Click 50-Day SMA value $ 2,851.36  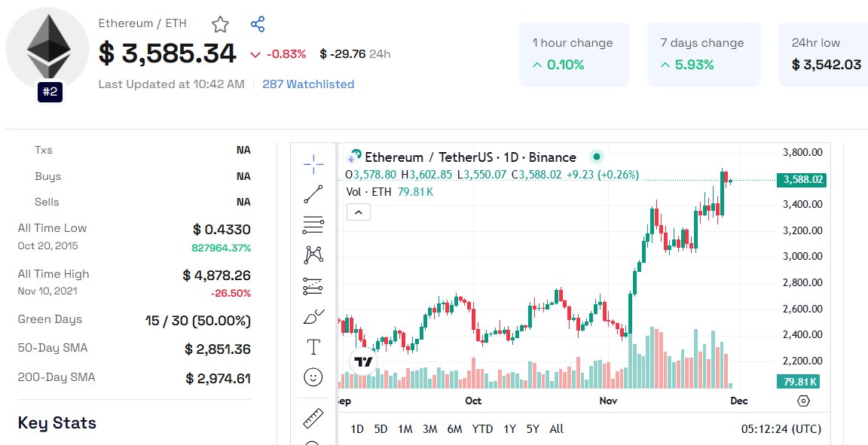[x=218, y=349]
